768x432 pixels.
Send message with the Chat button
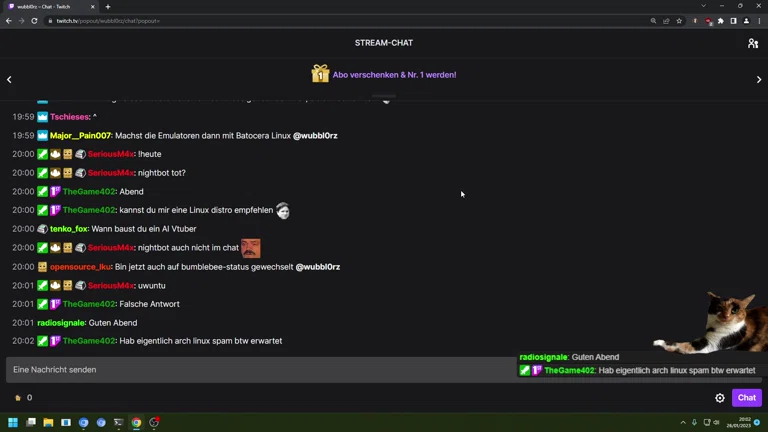pos(746,398)
